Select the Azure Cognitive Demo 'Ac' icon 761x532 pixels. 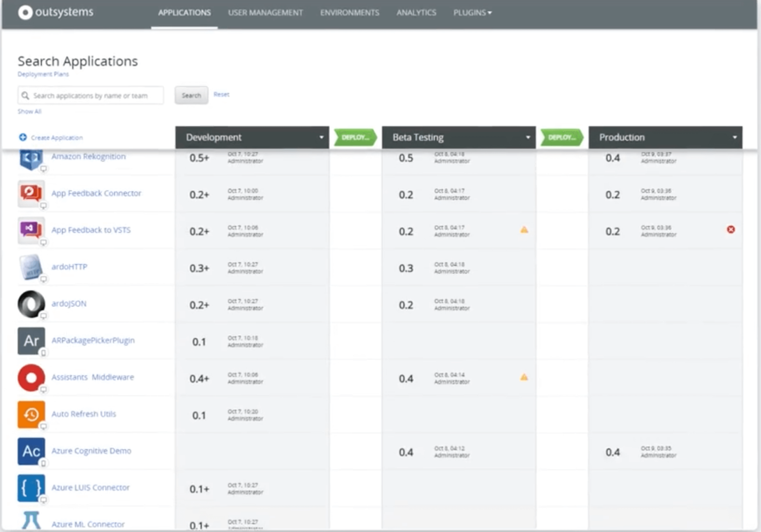(x=30, y=451)
